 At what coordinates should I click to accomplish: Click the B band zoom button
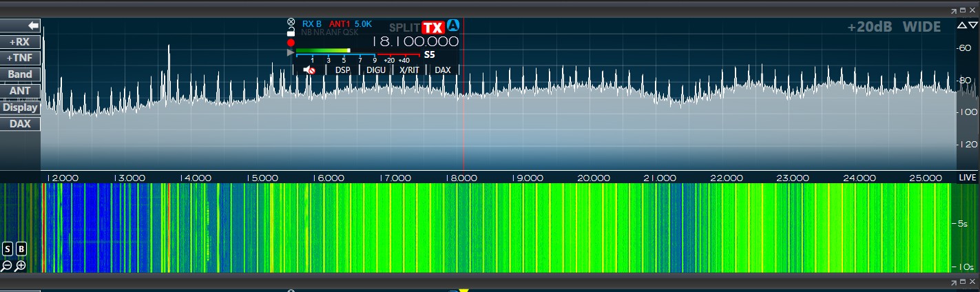click(21, 249)
